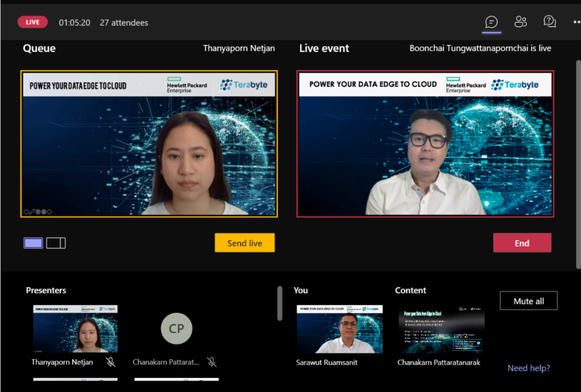End the live event
Image resolution: width=581 pixels, height=392 pixels.
point(521,243)
